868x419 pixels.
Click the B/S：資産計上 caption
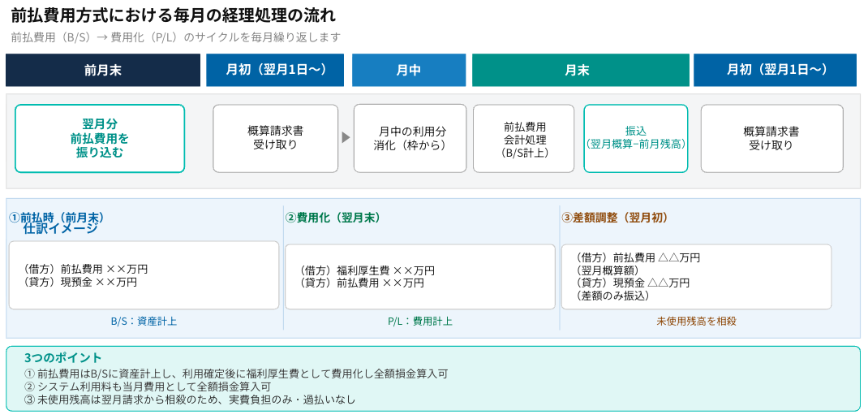pyautogui.click(x=144, y=321)
